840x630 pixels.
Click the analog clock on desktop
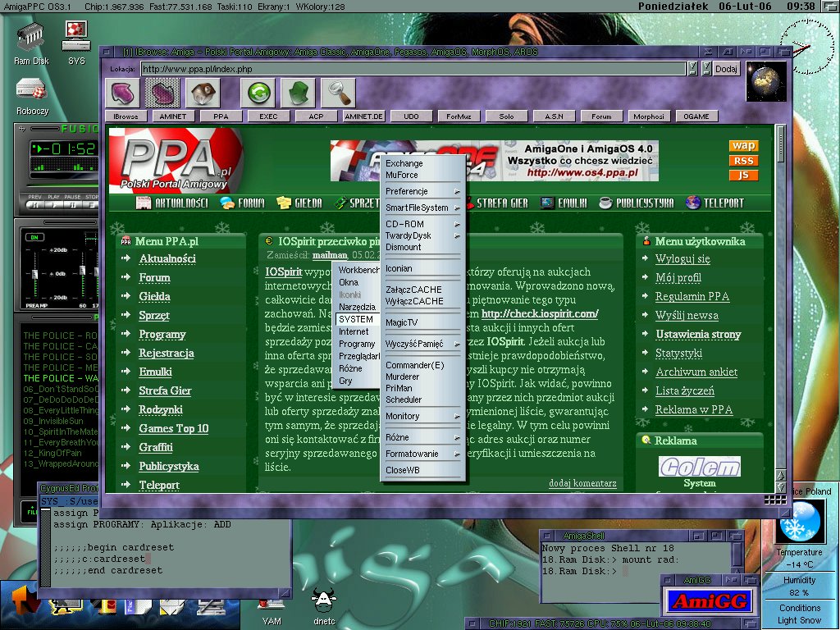(x=806, y=47)
